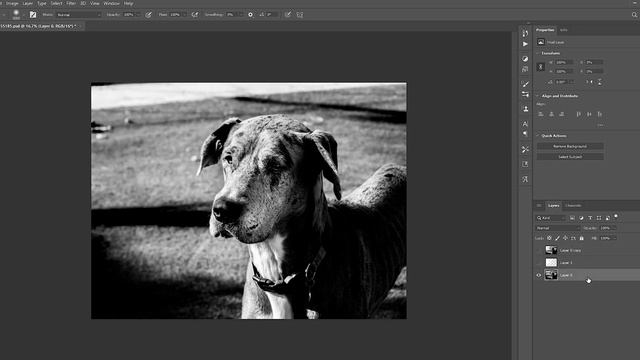The width and height of the screenshot is (640, 360).
Task: Align horizontal centers icon
Action: point(551,114)
